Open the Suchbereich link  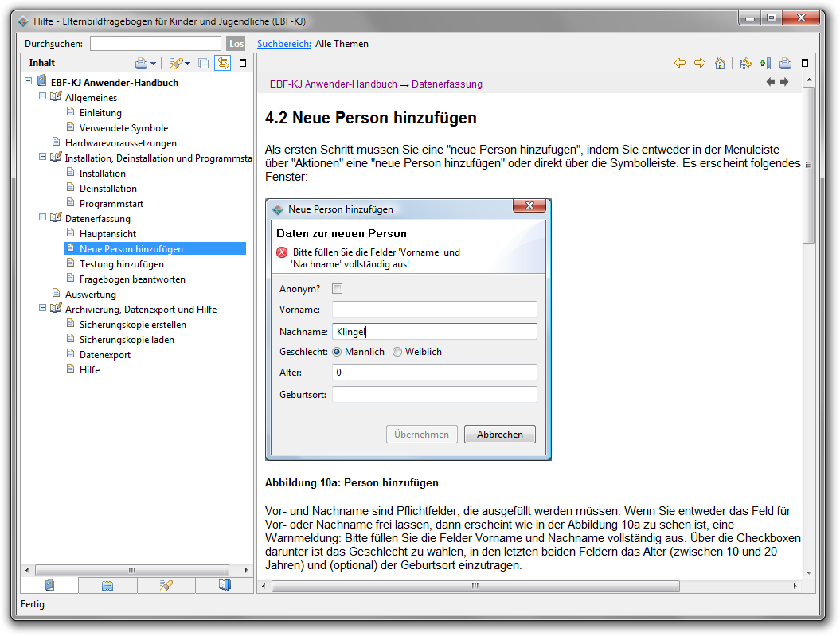coord(284,44)
